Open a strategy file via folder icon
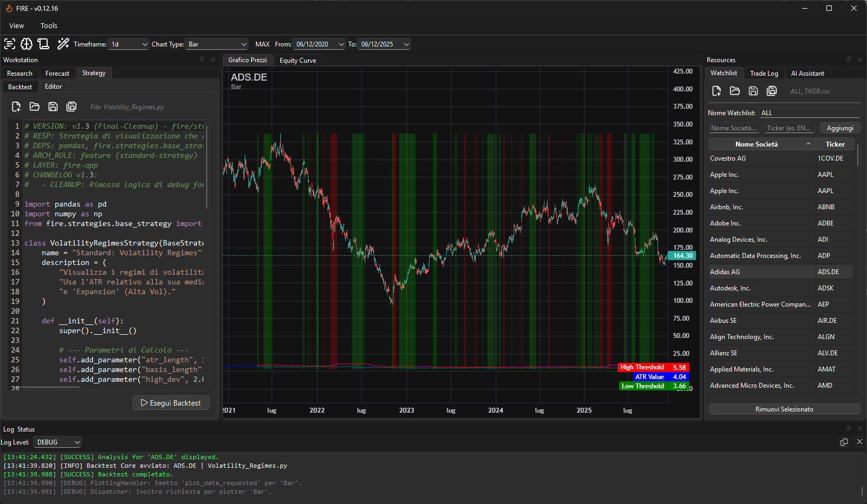The height and width of the screenshot is (504, 867). click(x=35, y=107)
